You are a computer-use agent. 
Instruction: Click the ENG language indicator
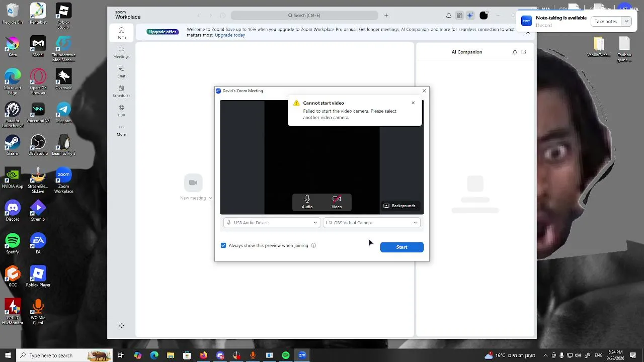[x=598, y=355]
